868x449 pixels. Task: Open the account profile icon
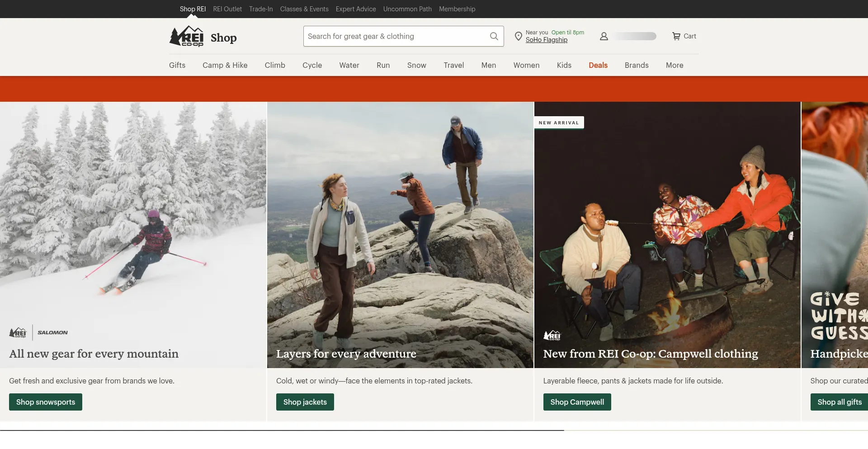604,36
